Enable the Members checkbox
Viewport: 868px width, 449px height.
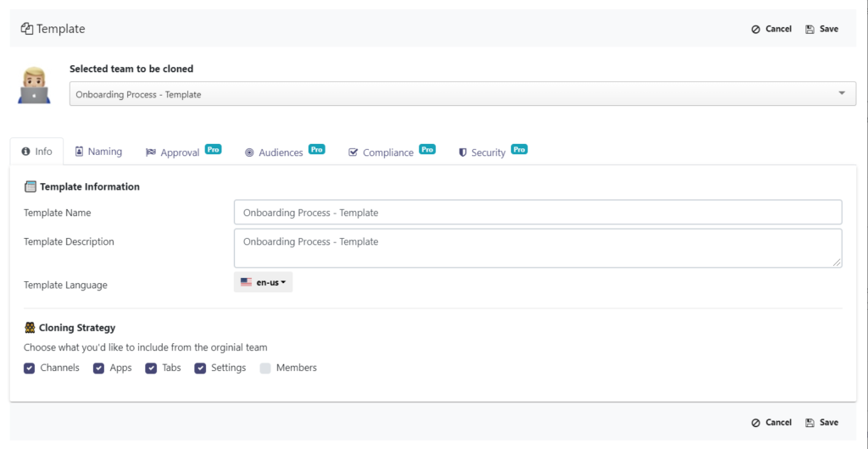(265, 369)
